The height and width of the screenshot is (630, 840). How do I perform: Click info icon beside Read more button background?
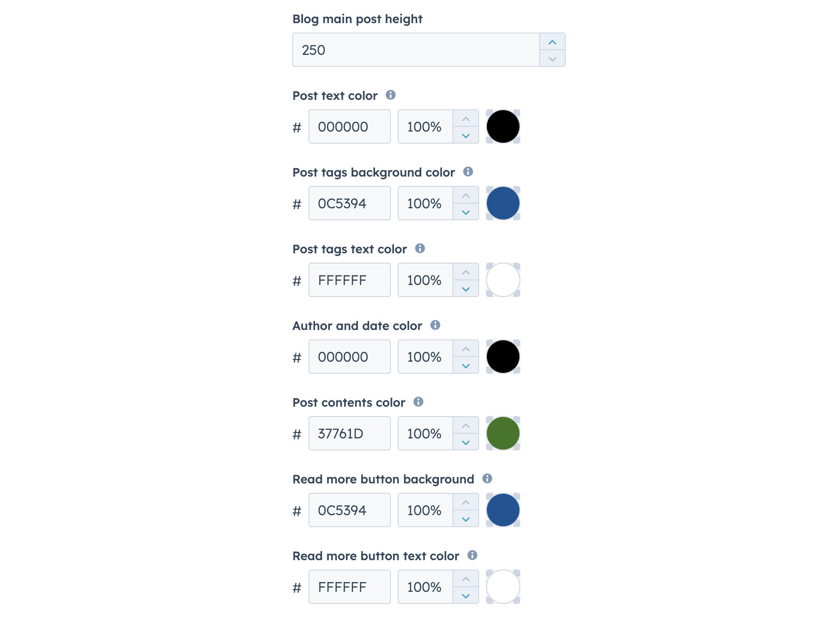[x=487, y=479]
